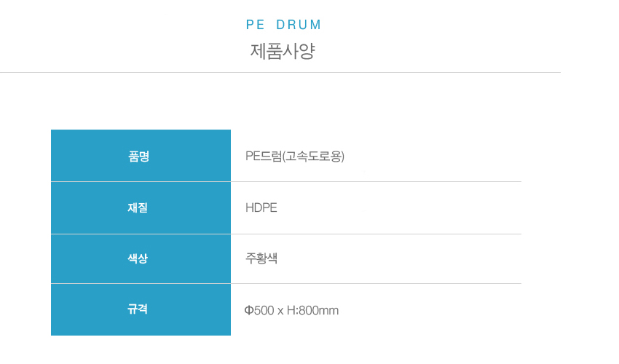
Task: Click the 고속도로용 text inside parentheses
Action: click(x=313, y=157)
